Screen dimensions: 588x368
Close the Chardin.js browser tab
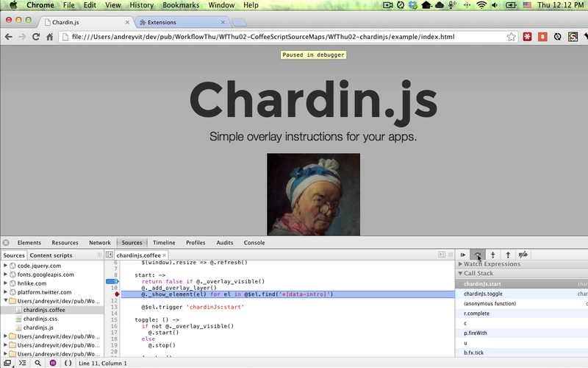[x=127, y=22]
